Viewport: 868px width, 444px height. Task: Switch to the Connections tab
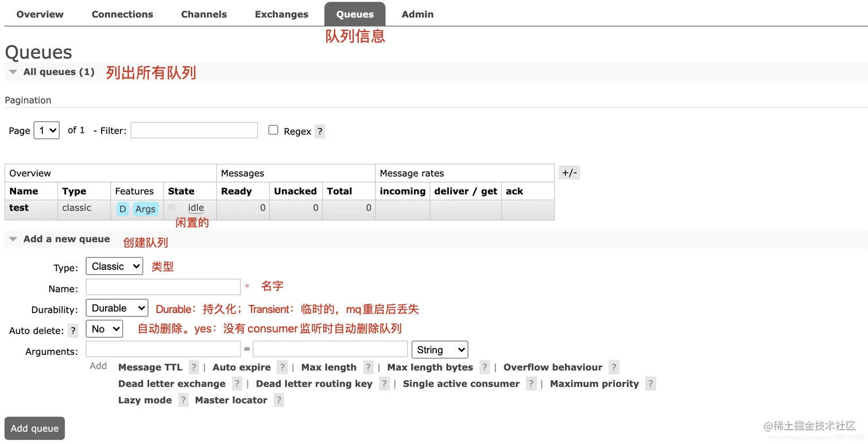tap(122, 14)
